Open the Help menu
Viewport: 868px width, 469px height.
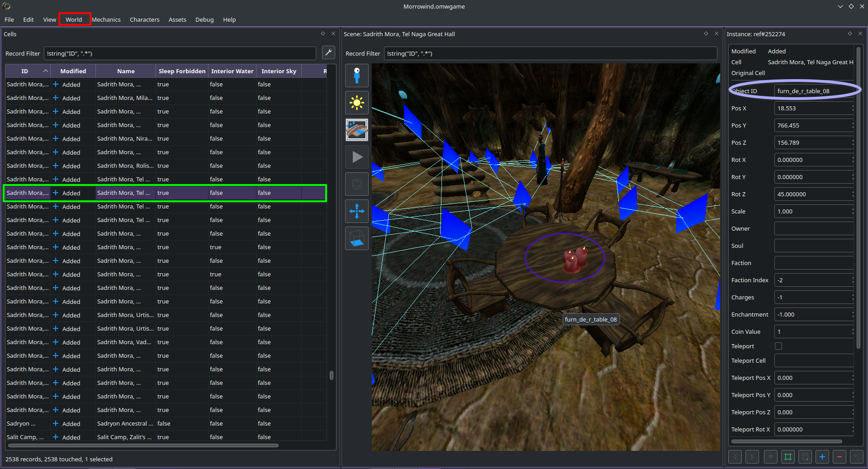tap(229, 19)
